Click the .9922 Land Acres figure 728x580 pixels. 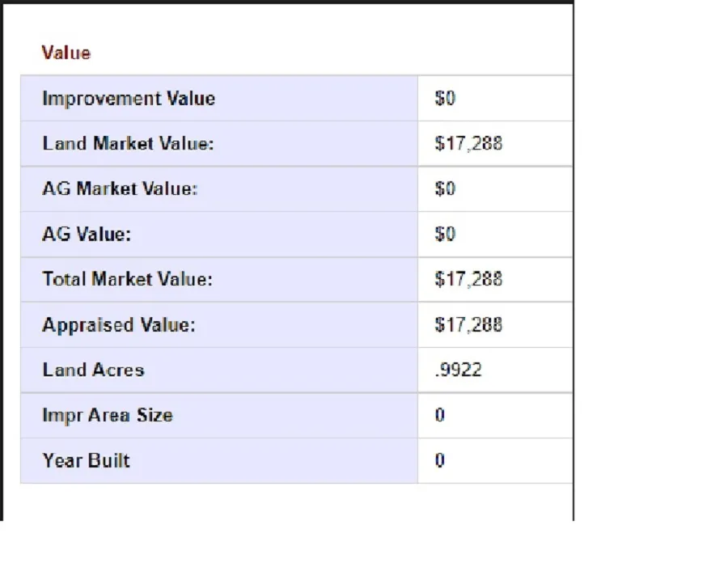pos(458,370)
